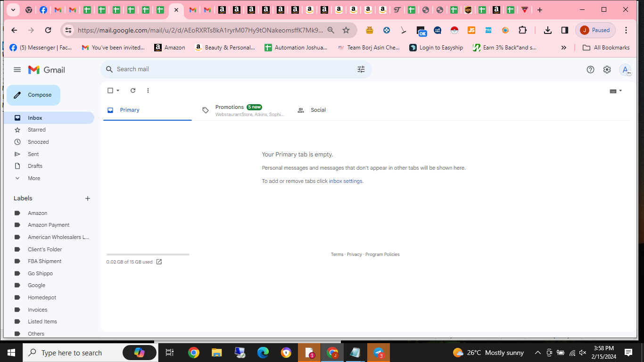The width and height of the screenshot is (644, 362).
Task: Switch to the Social tab
Action: pos(338,110)
